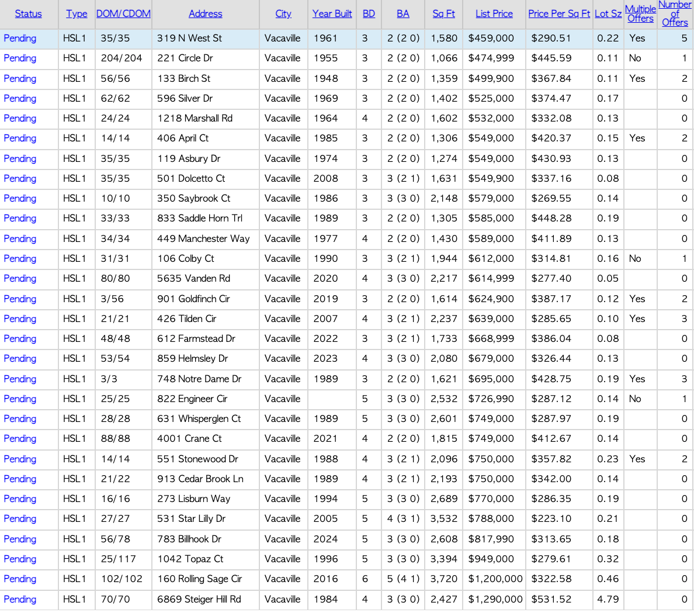Screen dimensions: 694x616
Task: Open Pending status for 859 Helmsley Dr
Action: pyautogui.click(x=20, y=359)
